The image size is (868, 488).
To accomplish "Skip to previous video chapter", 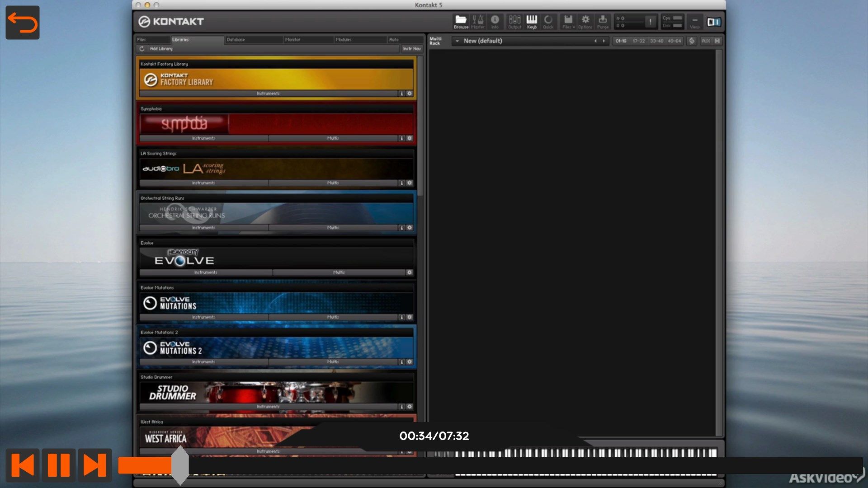I will click(23, 465).
